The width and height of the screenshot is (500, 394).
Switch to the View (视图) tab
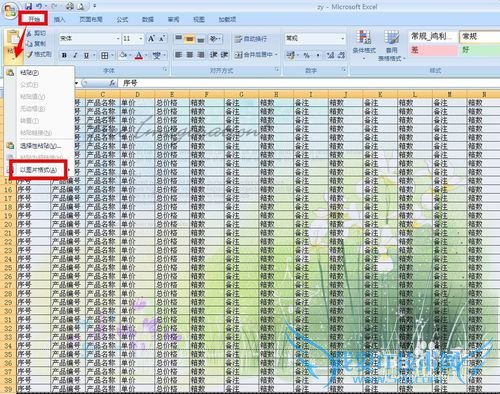pyautogui.click(x=199, y=19)
